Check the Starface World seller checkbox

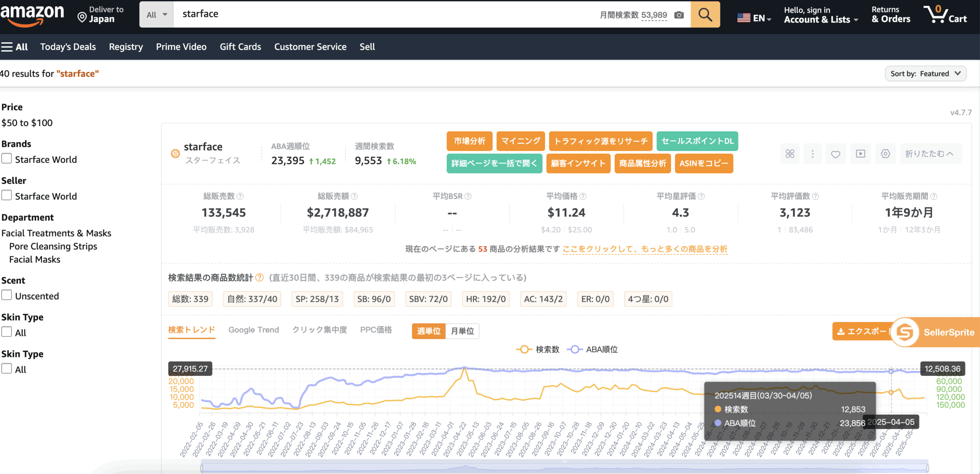(x=7, y=195)
